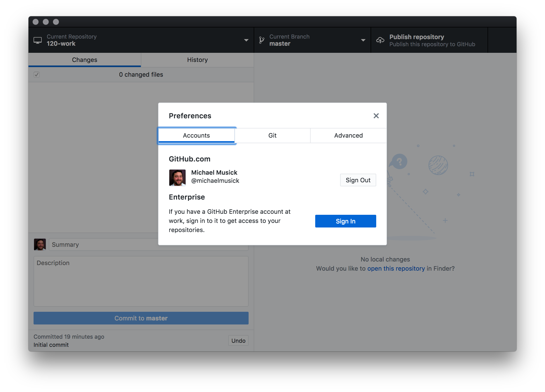Click the committer avatar next to Summary
Viewport: 545px width, 392px height.
point(40,244)
